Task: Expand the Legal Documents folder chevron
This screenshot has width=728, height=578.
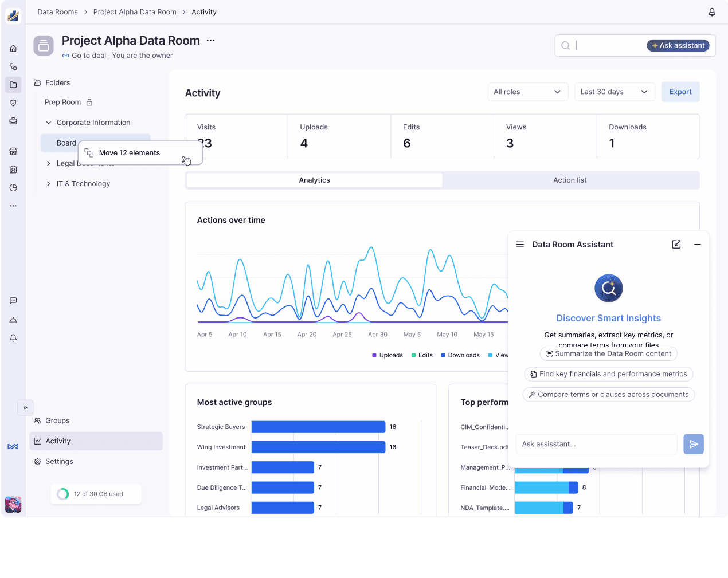Action: click(x=49, y=163)
